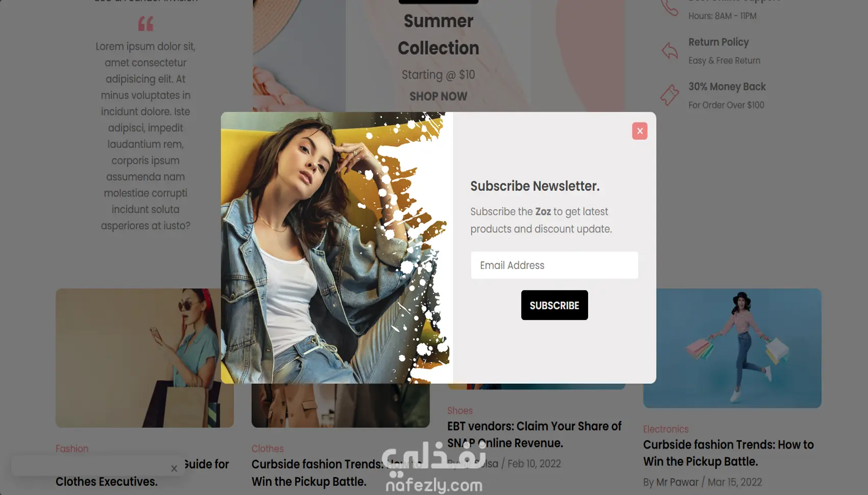Click the Return Policy text
This screenshot has width=868, height=495.
pos(718,42)
